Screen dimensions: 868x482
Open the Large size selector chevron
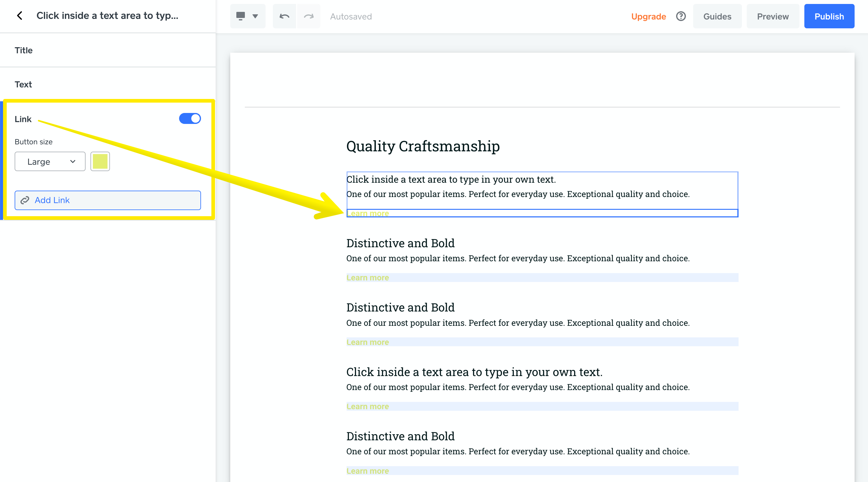[x=72, y=161]
